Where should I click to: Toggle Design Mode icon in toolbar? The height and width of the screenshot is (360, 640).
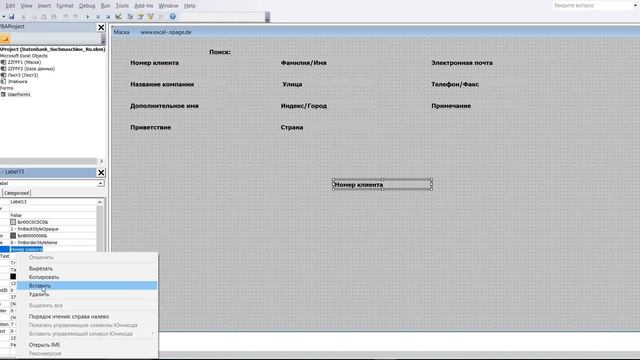click(118, 17)
